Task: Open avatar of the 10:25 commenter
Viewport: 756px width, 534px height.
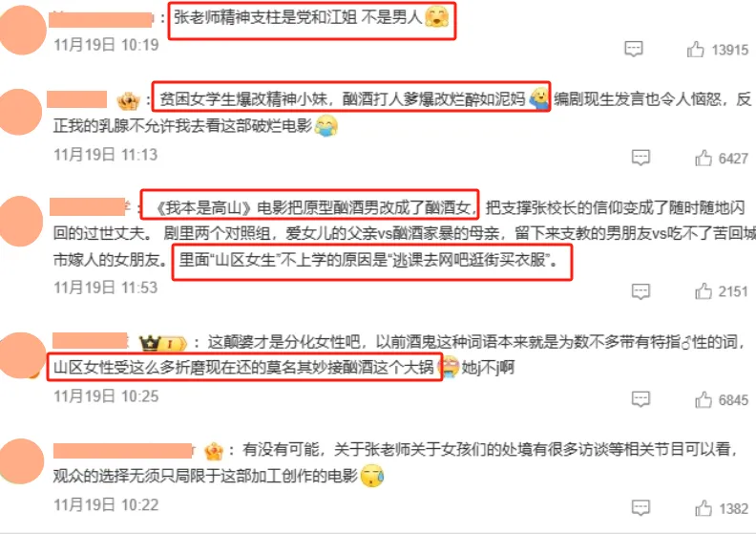Action: point(20,355)
